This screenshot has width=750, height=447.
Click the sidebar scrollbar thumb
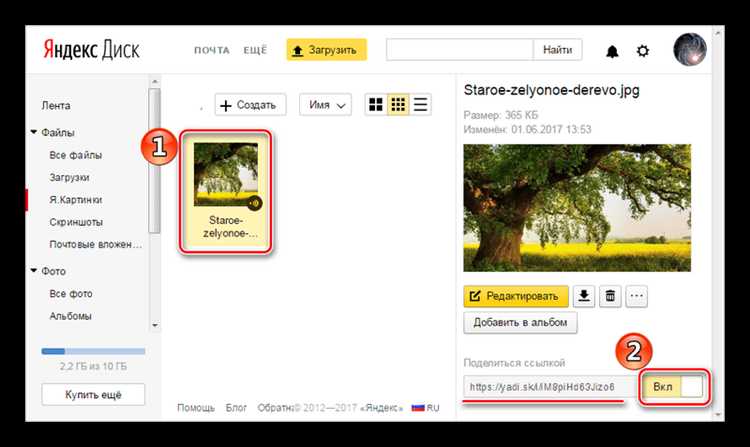(154, 161)
